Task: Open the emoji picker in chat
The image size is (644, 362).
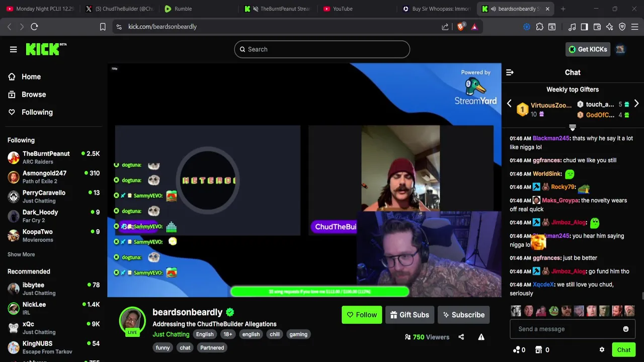Action: [x=626, y=329]
